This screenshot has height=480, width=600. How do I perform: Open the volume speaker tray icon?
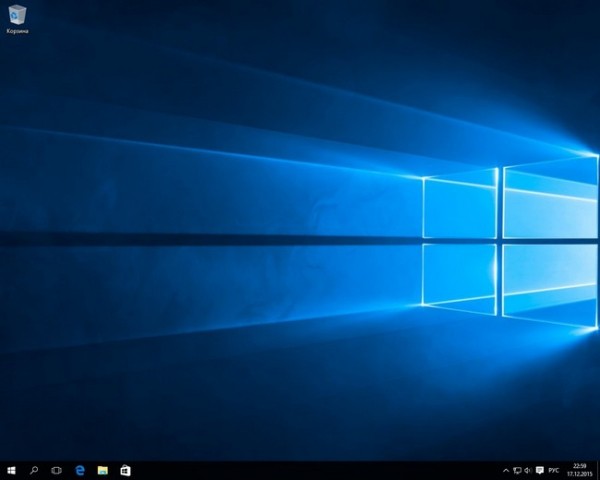pos(528,471)
